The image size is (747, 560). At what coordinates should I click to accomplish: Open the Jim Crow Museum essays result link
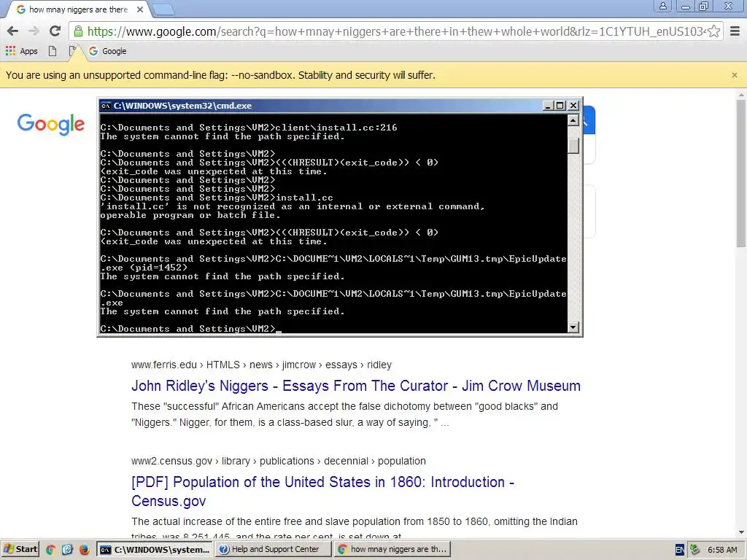coord(356,386)
